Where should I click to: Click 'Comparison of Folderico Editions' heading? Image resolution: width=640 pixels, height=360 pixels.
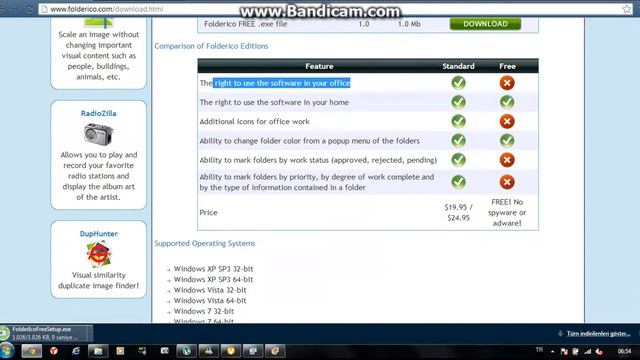pos(211,46)
